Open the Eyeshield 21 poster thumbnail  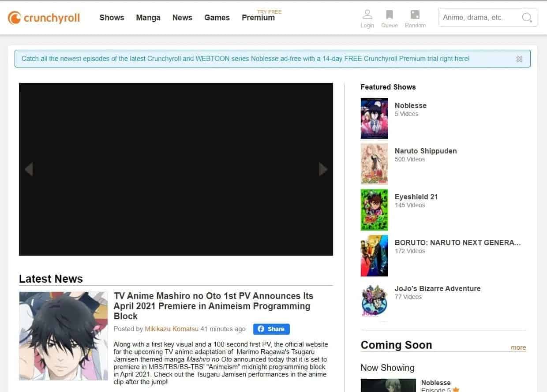[375, 210]
